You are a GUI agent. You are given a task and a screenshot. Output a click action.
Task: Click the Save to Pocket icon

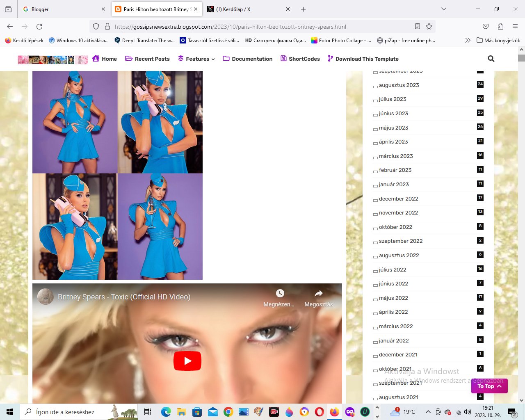[x=486, y=27]
